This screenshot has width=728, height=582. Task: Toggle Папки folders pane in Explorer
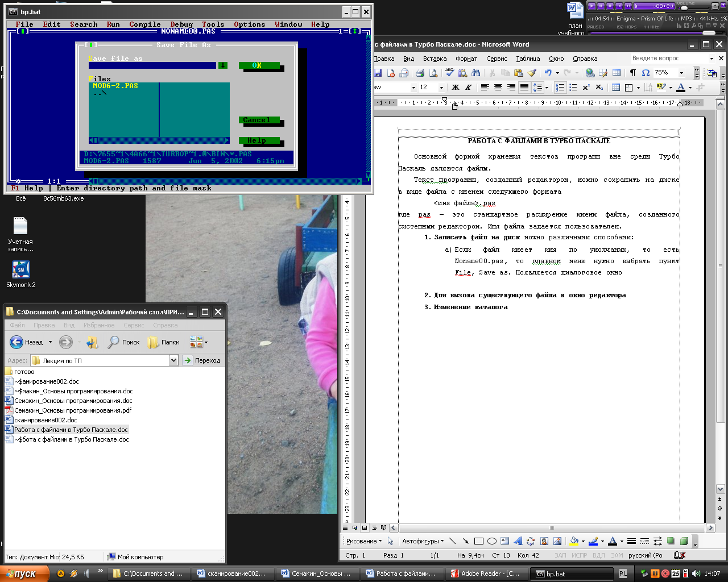coord(164,342)
